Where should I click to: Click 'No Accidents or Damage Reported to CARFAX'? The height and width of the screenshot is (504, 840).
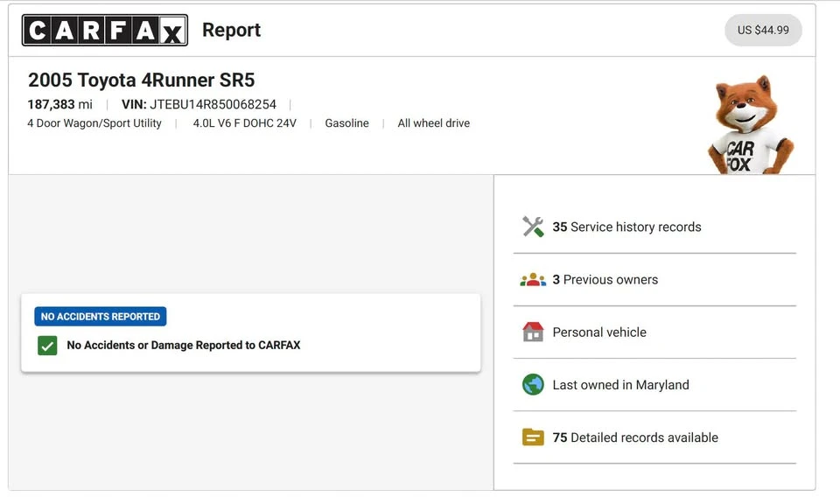184,346
